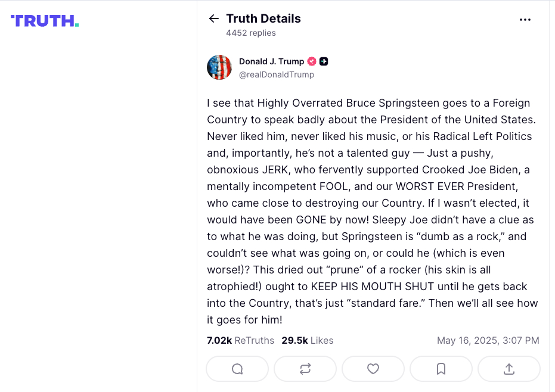The width and height of the screenshot is (555, 392).
Task: Click the Truth Details heading
Action: [x=263, y=18]
